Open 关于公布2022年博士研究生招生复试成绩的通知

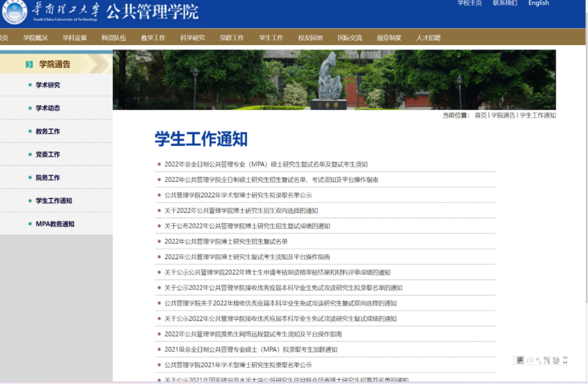(247, 226)
